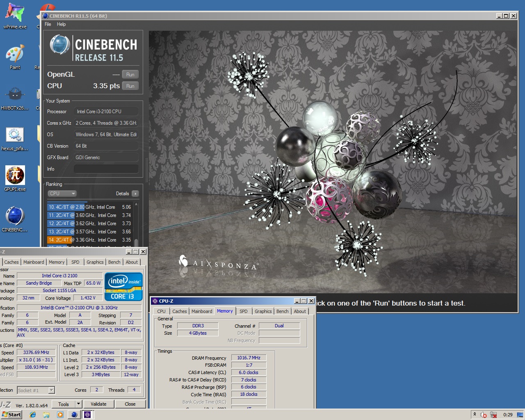Show hidden system tray icons

475,414
